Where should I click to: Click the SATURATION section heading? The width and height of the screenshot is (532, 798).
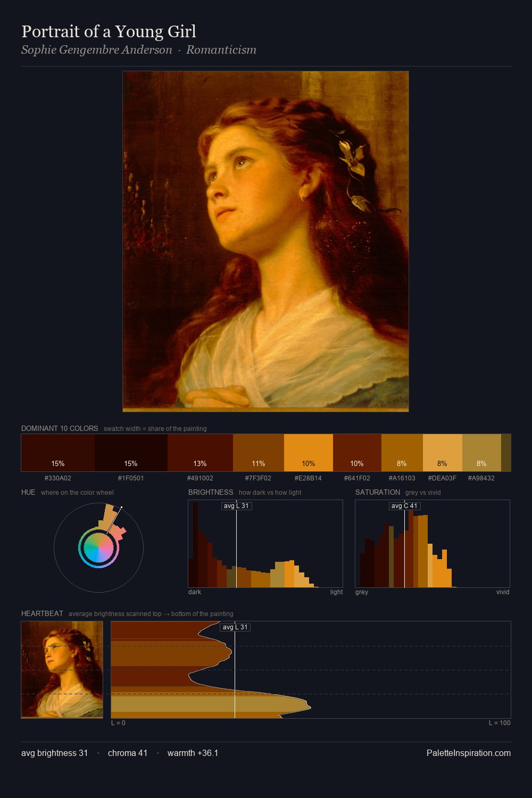[x=378, y=492]
